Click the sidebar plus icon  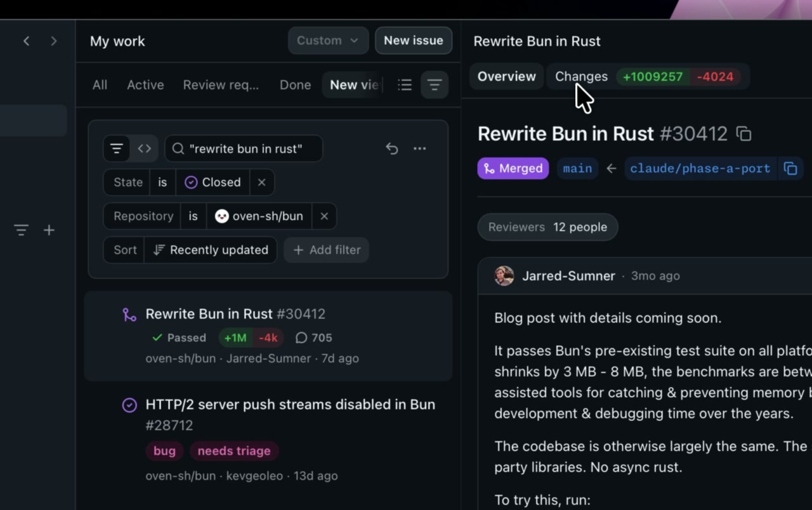49,230
